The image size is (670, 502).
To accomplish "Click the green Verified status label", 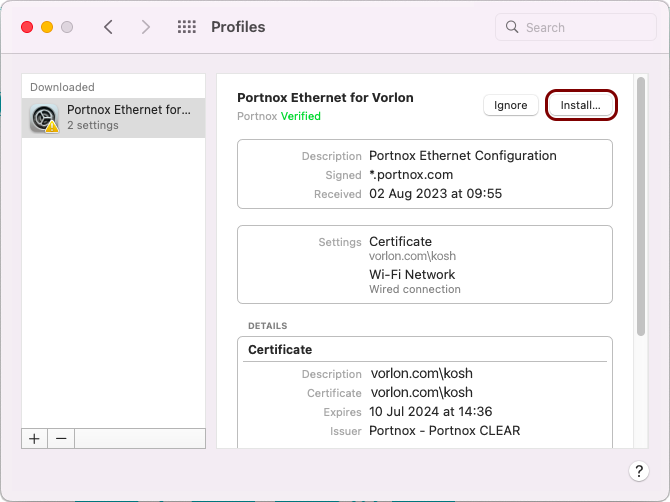I will click(x=300, y=116).
